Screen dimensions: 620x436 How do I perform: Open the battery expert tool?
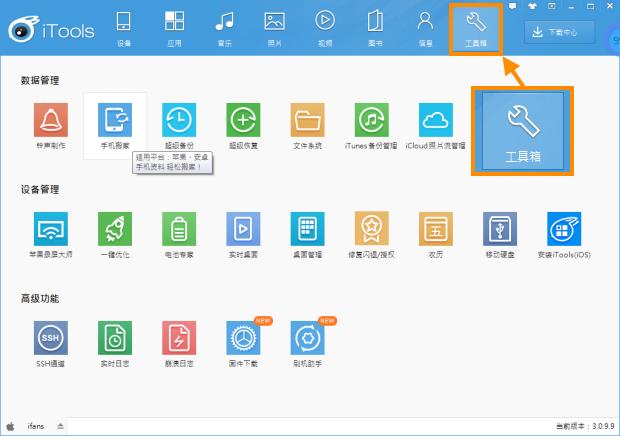tap(179, 229)
